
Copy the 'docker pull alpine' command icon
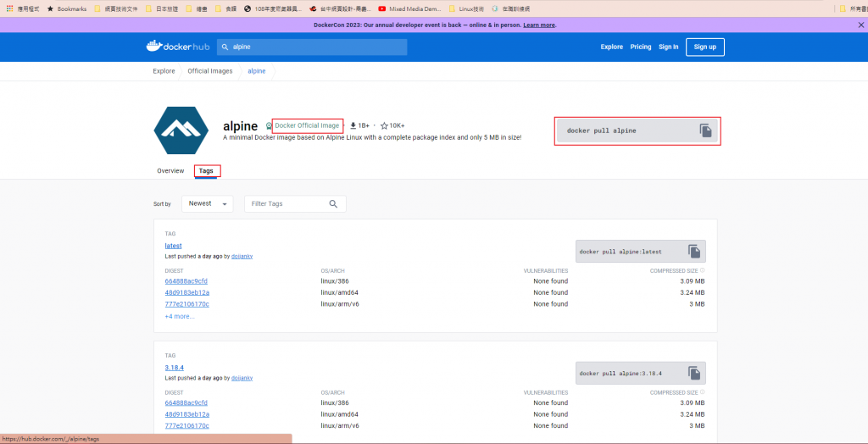(x=705, y=130)
